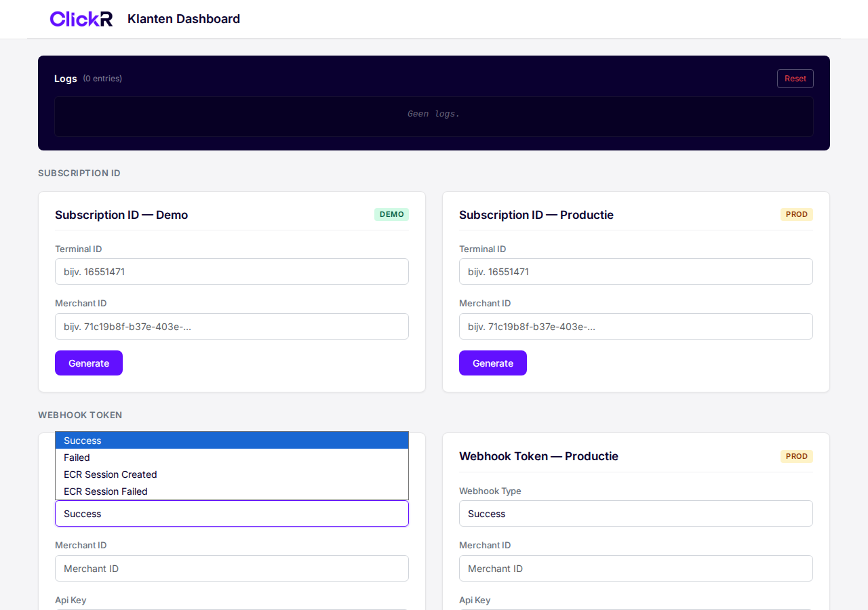Click Generate in Subscription ID Productie card

pos(493,363)
